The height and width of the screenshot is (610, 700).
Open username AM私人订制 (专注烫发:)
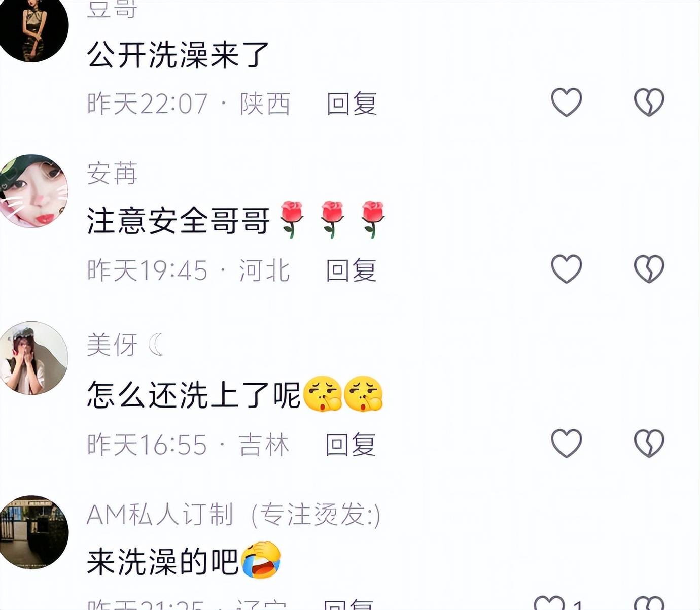[x=234, y=515]
